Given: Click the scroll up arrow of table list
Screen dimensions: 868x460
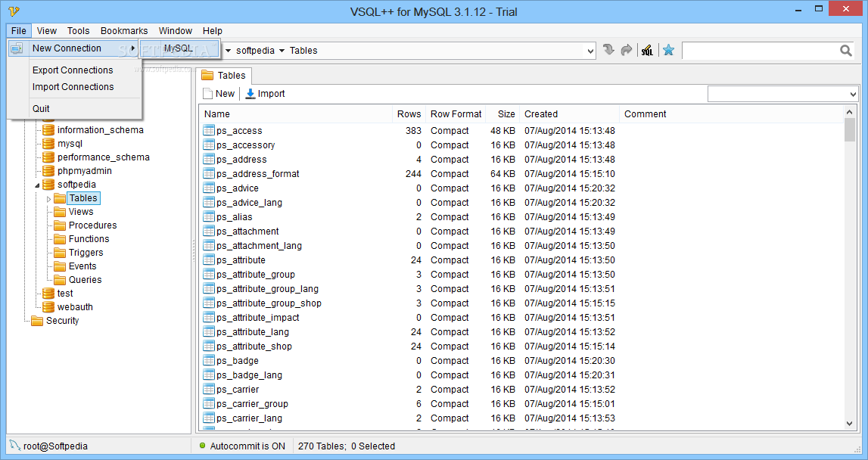Looking at the screenshot, I should tap(850, 113).
